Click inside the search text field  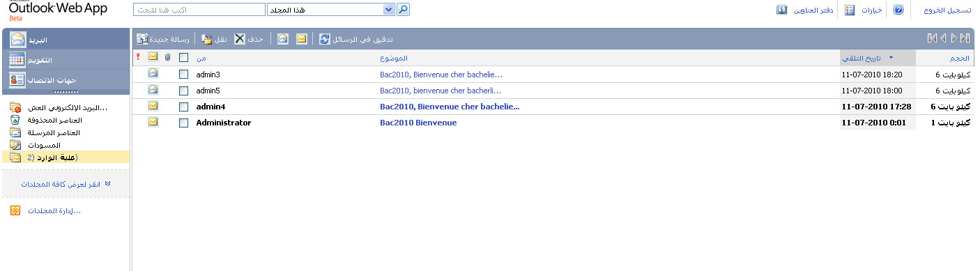(199, 10)
